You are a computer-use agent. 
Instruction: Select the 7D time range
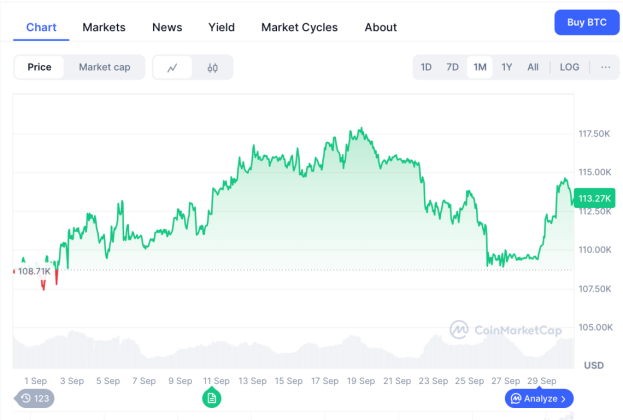452,67
